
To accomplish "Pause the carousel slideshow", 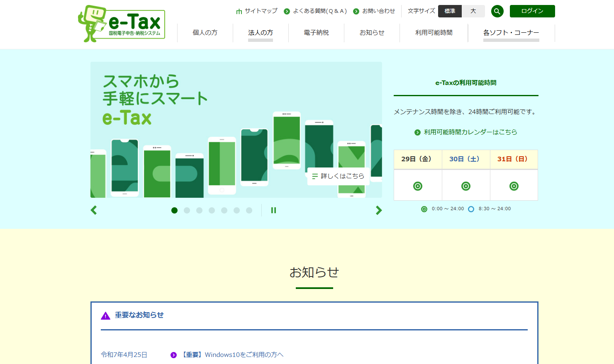I will pos(273,210).
